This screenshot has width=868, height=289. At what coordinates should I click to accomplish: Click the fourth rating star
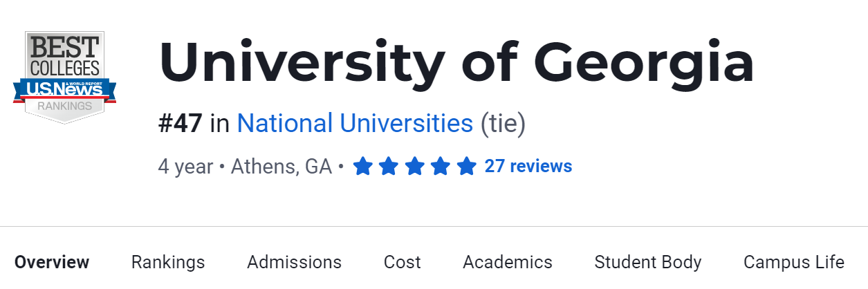(441, 167)
